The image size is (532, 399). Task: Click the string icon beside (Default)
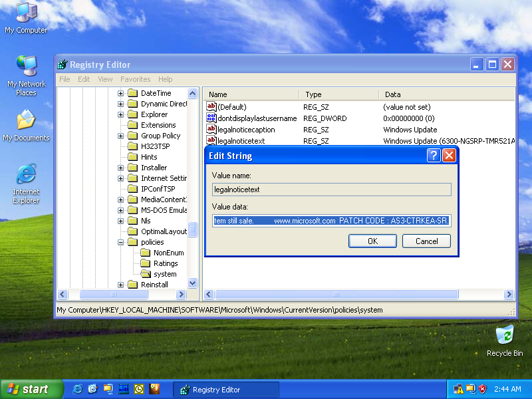click(x=211, y=107)
